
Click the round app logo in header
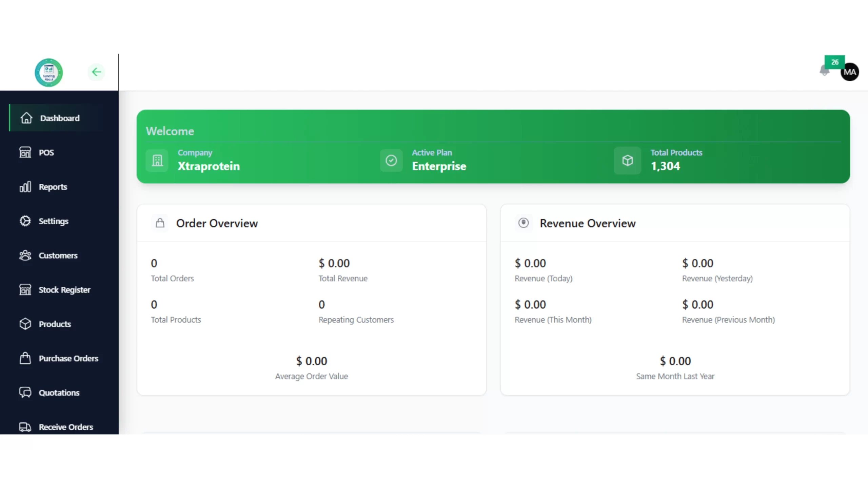(49, 73)
